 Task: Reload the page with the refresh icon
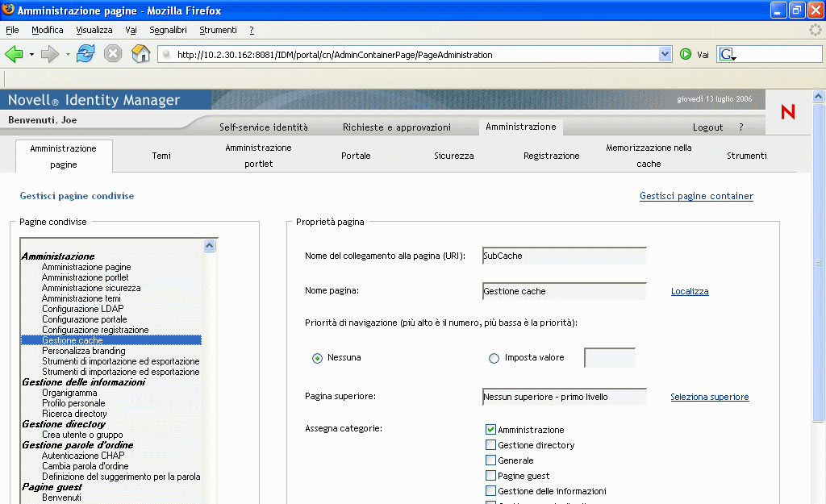pyautogui.click(x=86, y=54)
